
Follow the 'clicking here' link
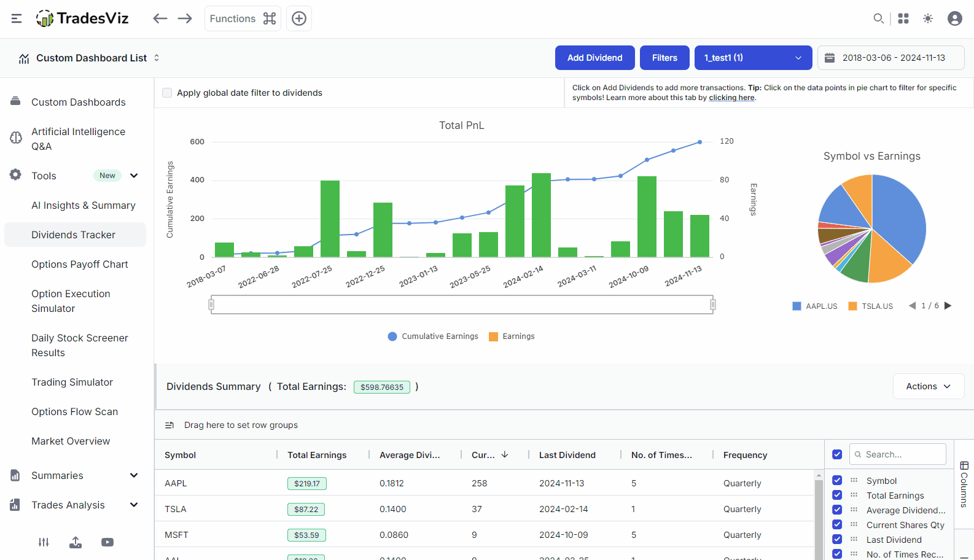731,98
